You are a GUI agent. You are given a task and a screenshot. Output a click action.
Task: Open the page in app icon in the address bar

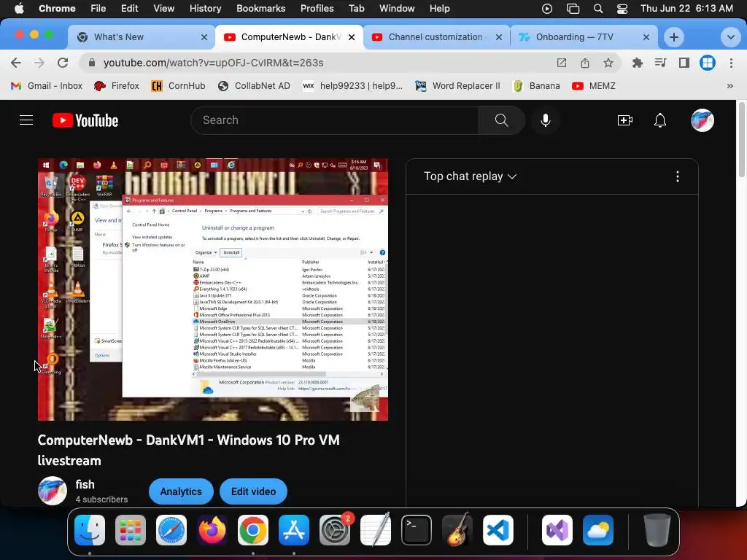tap(562, 63)
